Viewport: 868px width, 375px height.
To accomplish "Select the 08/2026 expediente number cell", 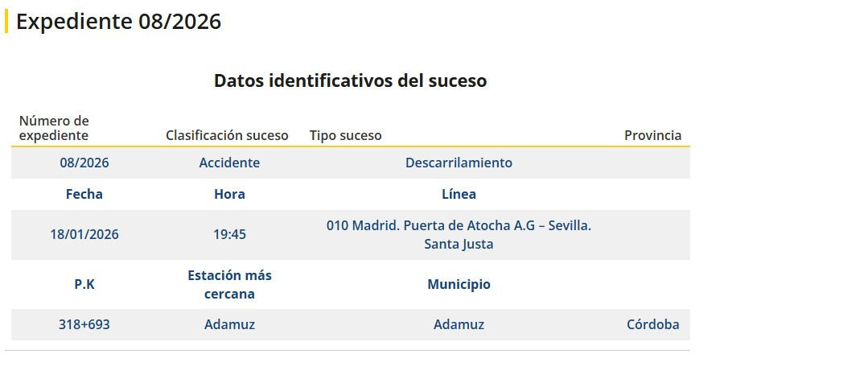I will click(x=84, y=163).
